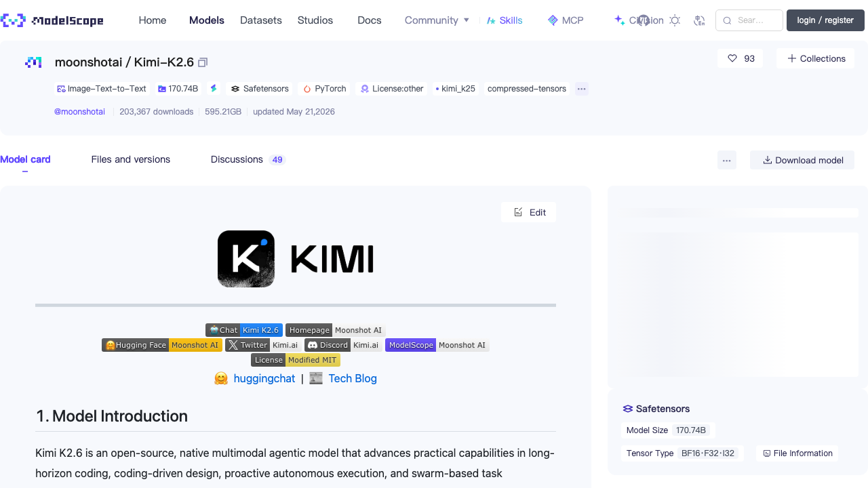
Task: Go to the Models nav item
Action: pos(207,20)
